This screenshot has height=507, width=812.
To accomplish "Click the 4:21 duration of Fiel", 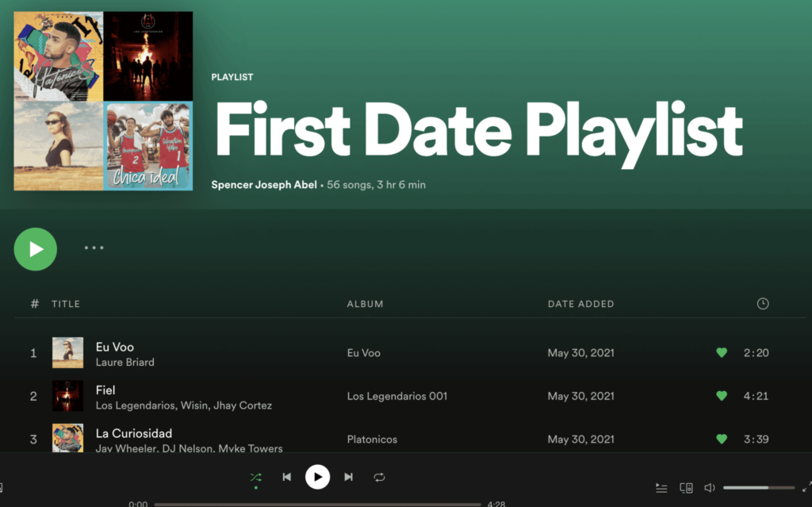I will tap(756, 396).
